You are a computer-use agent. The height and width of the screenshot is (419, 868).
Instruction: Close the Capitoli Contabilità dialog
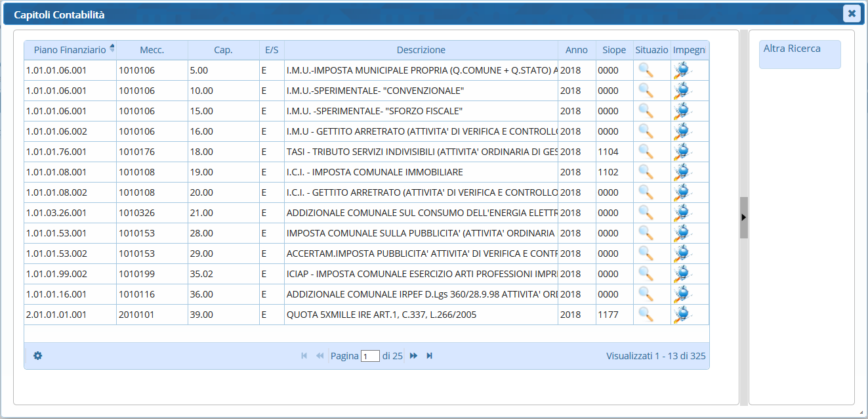coord(852,13)
